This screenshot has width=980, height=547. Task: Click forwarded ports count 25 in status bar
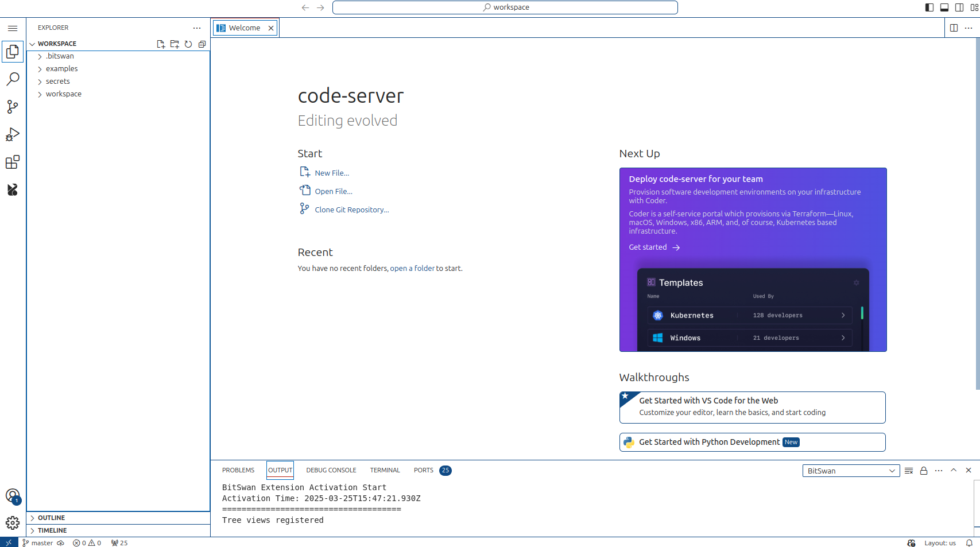click(119, 543)
